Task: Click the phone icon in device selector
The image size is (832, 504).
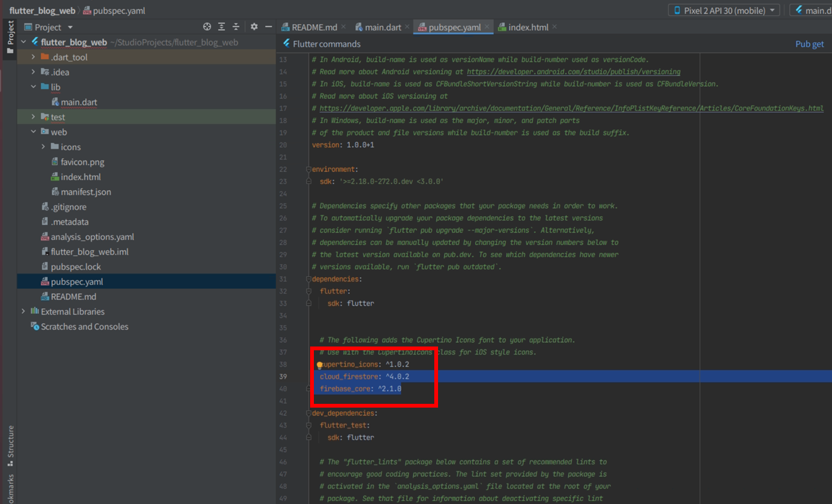Action: pyautogui.click(x=678, y=11)
